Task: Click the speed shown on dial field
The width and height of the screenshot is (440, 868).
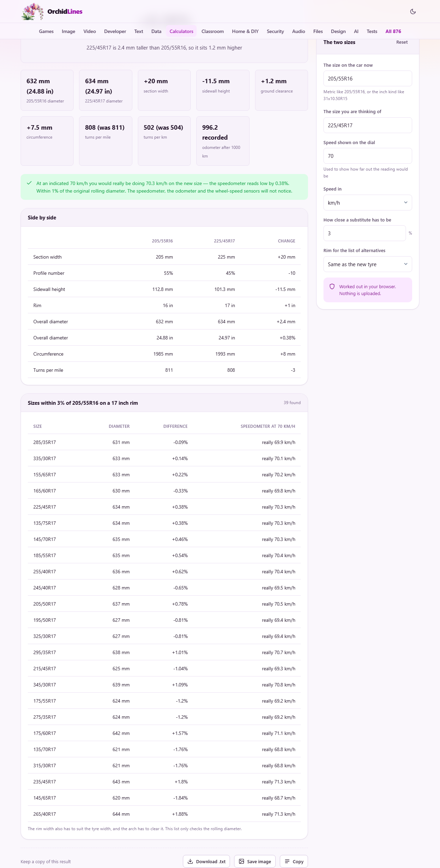Action: (x=367, y=156)
